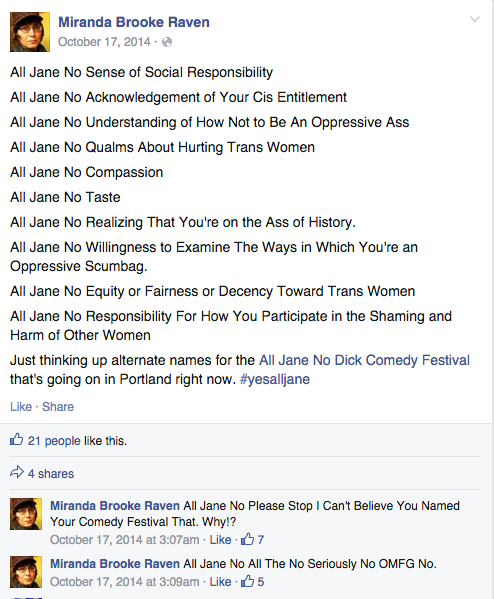Screen dimensions: 494x599
Task: Like the main post
Action: point(21,406)
